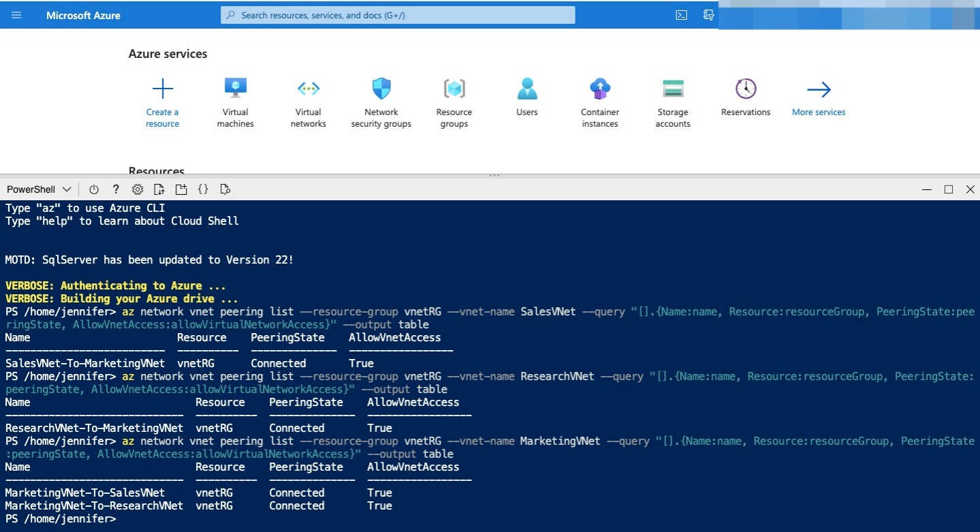Click the Microsoft Azure home title
The image size is (980, 532).
point(83,15)
